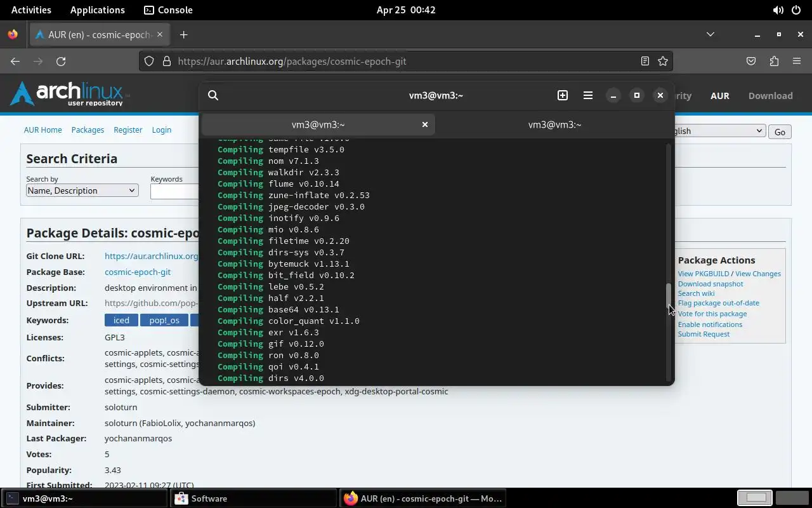Select the first vm3@vm3 terminal tab

(x=318, y=124)
